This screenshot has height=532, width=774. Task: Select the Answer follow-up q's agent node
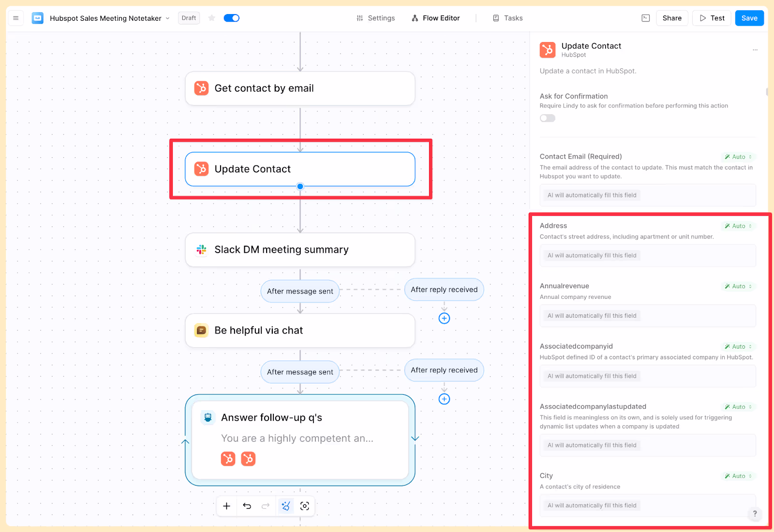click(x=300, y=440)
